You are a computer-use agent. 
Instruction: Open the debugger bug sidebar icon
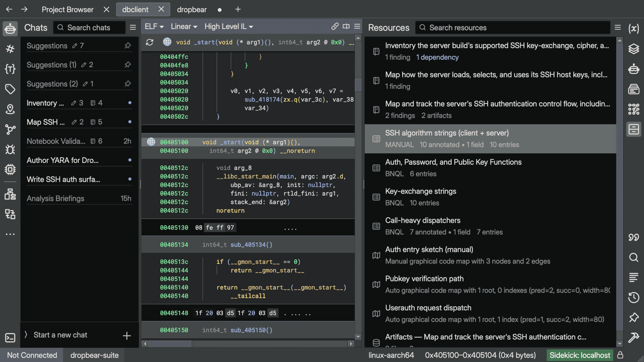tap(10, 149)
